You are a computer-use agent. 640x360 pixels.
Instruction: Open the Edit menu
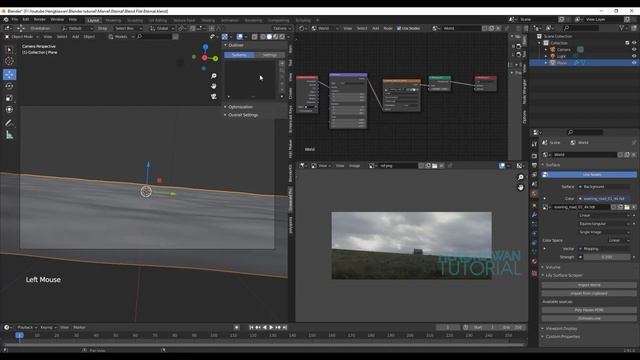(26, 20)
